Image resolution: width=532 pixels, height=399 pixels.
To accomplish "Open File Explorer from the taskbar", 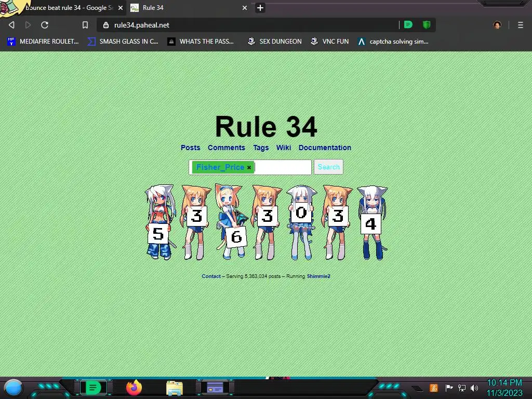I will pos(175,388).
